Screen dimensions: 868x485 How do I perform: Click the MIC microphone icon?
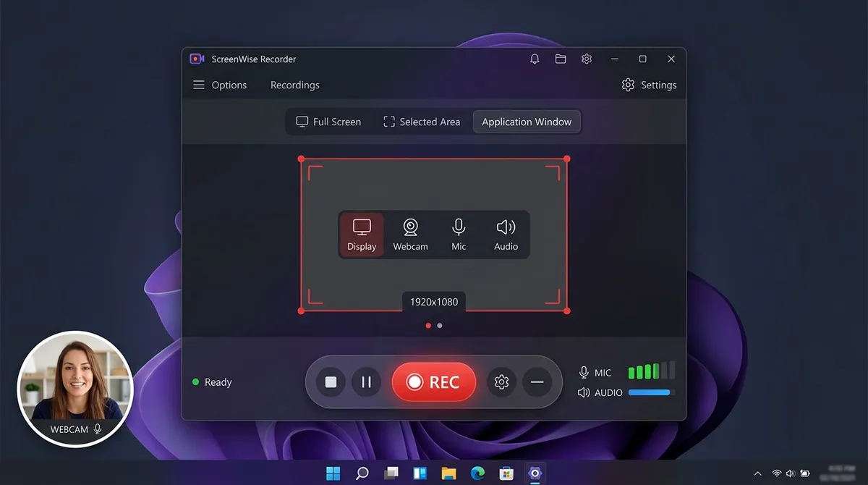click(584, 372)
